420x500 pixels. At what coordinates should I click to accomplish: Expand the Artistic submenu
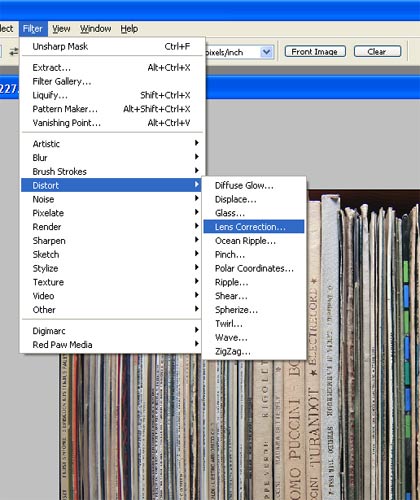tap(111, 144)
